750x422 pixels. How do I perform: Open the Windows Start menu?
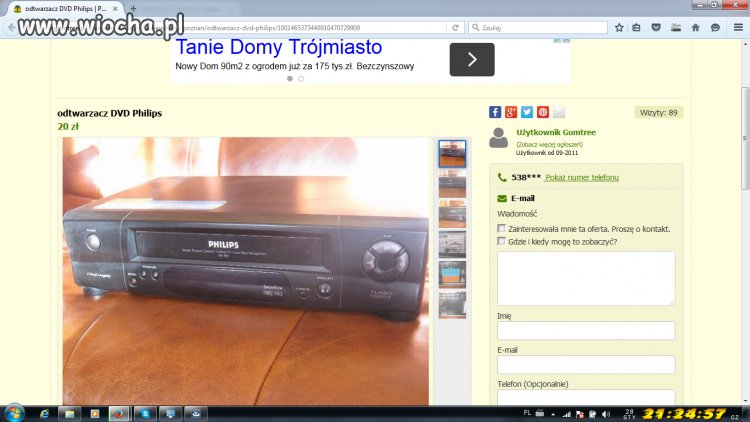click(14, 413)
